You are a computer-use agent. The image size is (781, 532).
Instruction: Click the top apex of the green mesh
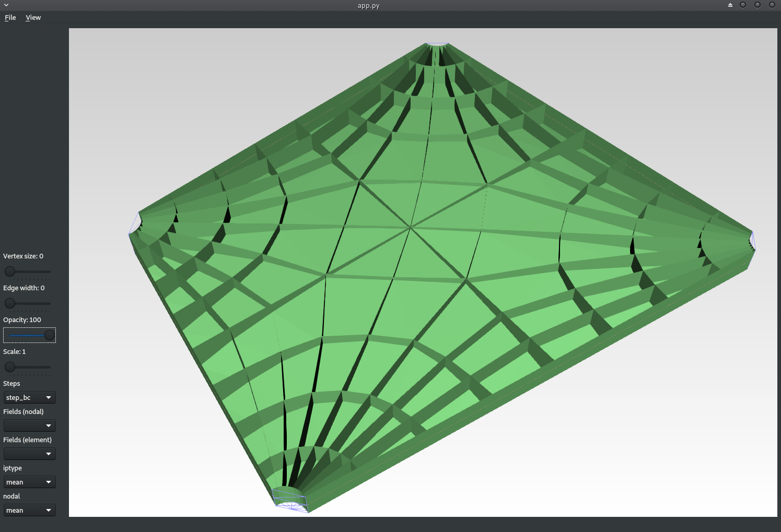pyautogui.click(x=437, y=45)
